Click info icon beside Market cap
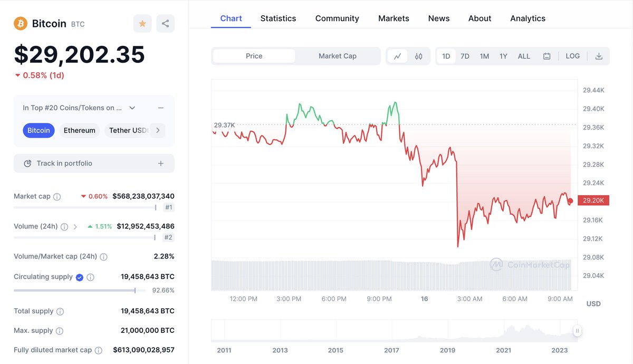The image size is (633, 364). (57, 197)
